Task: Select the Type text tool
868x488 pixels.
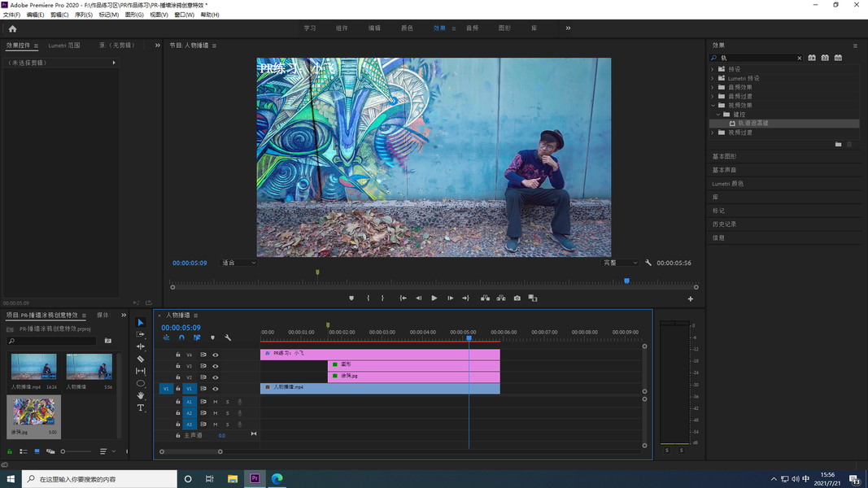Action: (141, 408)
